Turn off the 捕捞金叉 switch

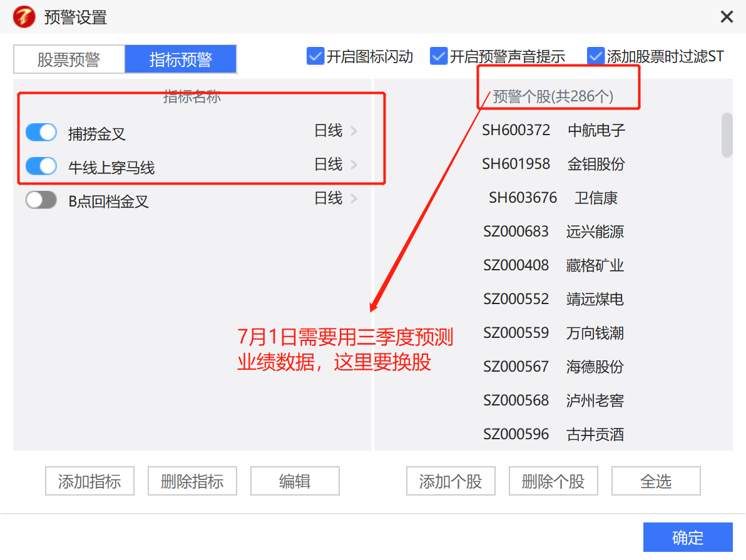[41, 132]
